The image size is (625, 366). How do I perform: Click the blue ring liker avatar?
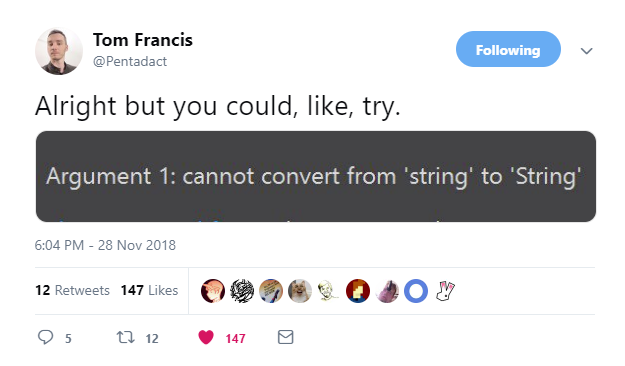click(x=416, y=291)
